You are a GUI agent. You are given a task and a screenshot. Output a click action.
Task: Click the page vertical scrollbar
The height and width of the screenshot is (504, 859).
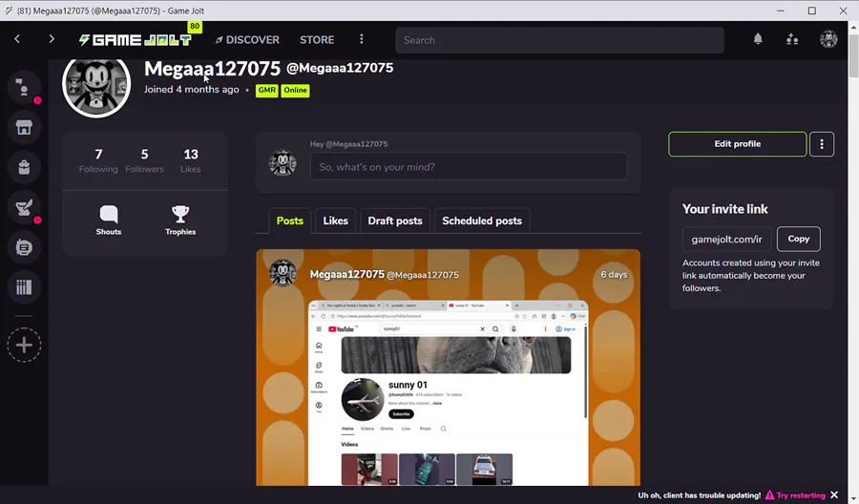(853, 57)
